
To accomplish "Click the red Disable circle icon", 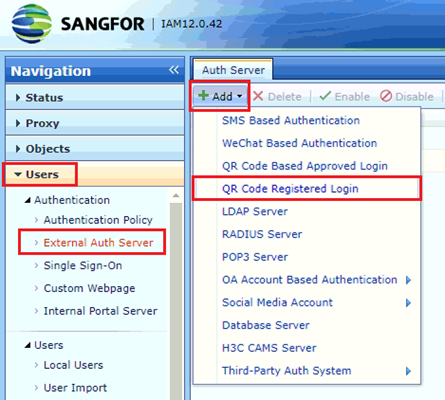I will (x=386, y=96).
